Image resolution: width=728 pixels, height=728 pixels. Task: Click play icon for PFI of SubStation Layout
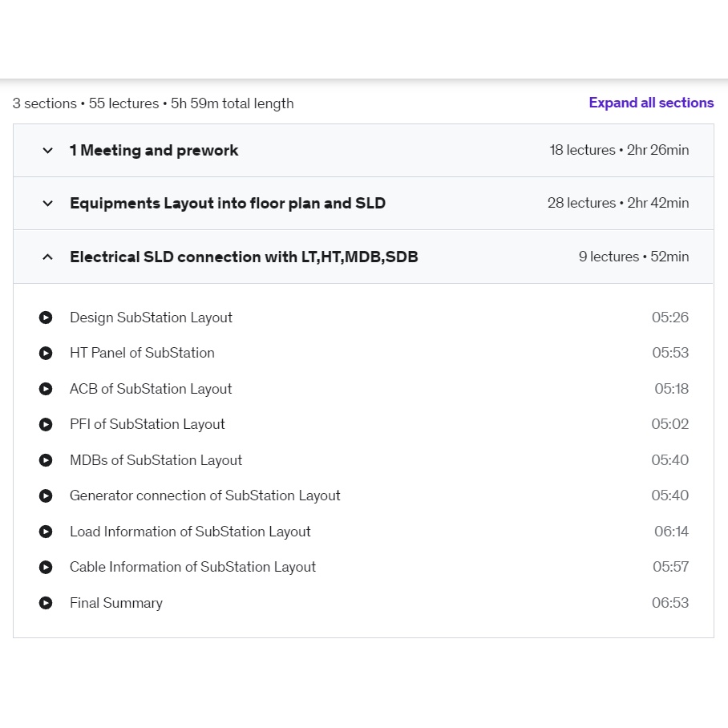tap(46, 424)
